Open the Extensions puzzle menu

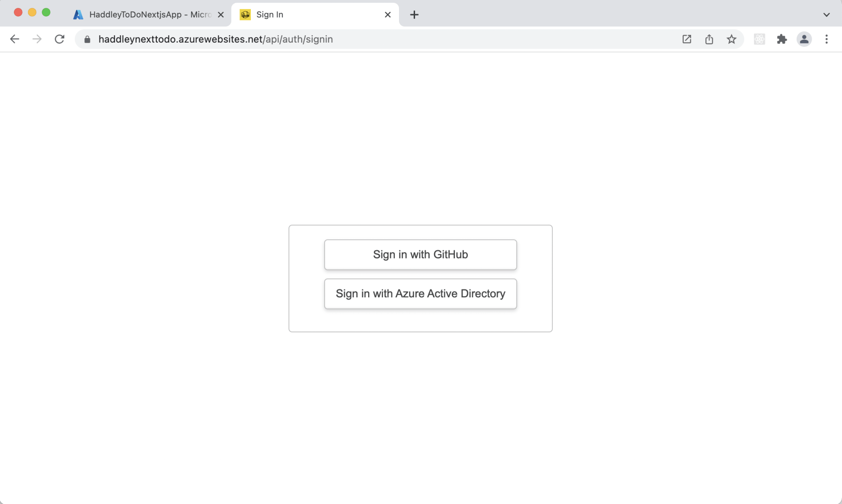(782, 39)
